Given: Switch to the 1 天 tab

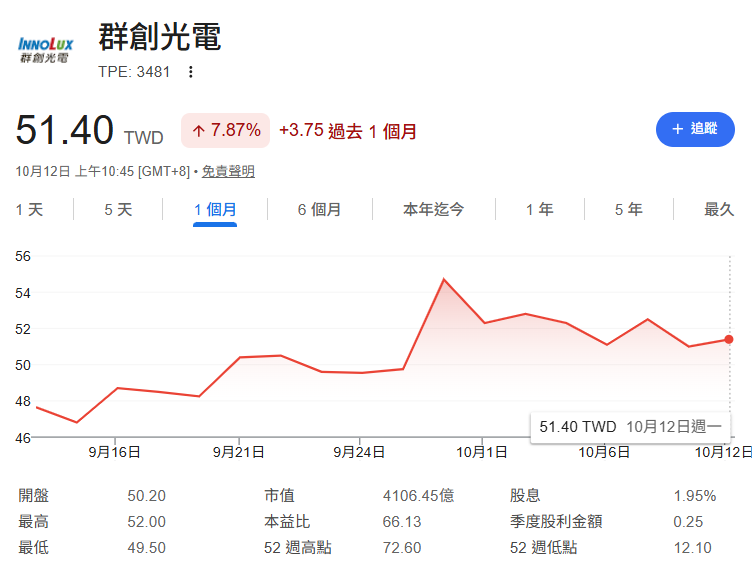Looking at the screenshot, I should pyautogui.click(x=29, y=210).
